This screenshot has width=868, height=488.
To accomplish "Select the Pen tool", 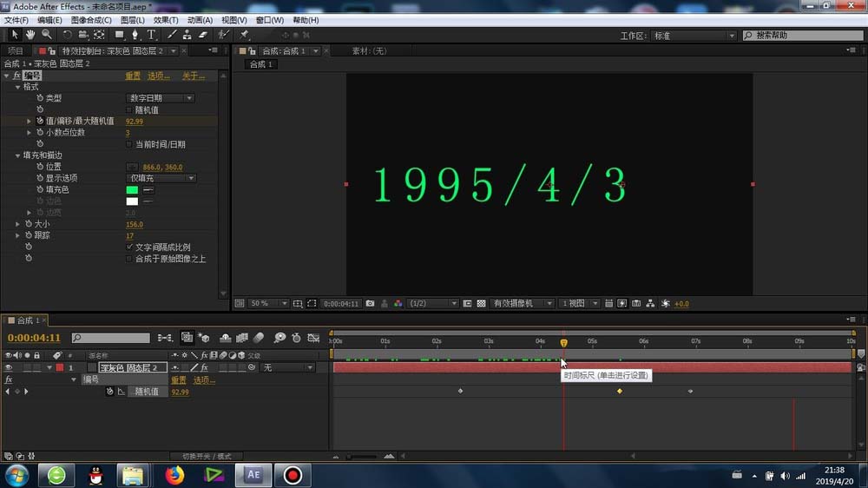I will coord(135,35).
